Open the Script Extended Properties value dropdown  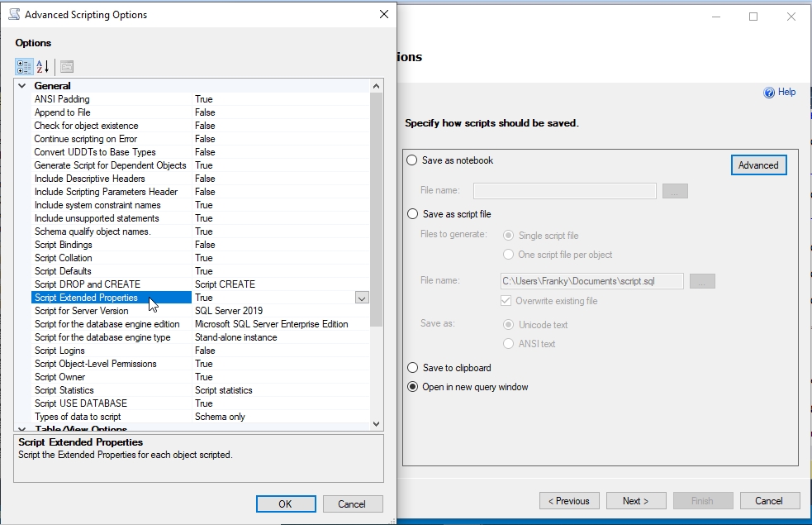point(361,298)
